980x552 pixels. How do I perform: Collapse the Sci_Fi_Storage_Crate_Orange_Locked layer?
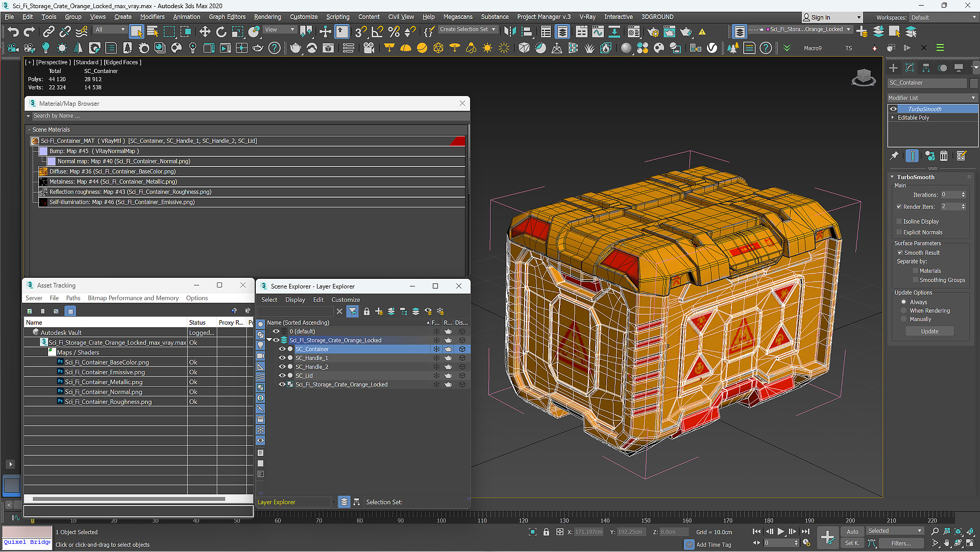269,340
